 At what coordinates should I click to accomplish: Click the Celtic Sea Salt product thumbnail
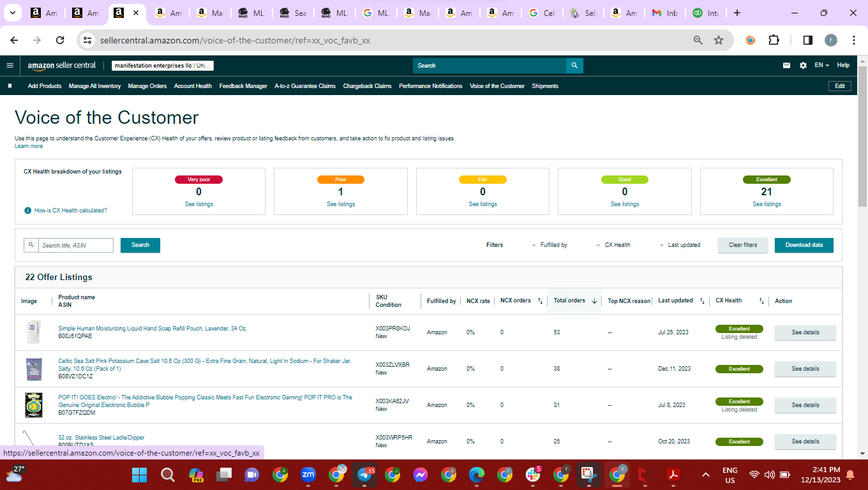pyautogui.click(x=34, y=369)
